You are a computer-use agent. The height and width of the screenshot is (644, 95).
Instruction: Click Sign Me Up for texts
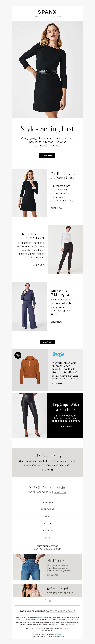[x=47, y=470]
